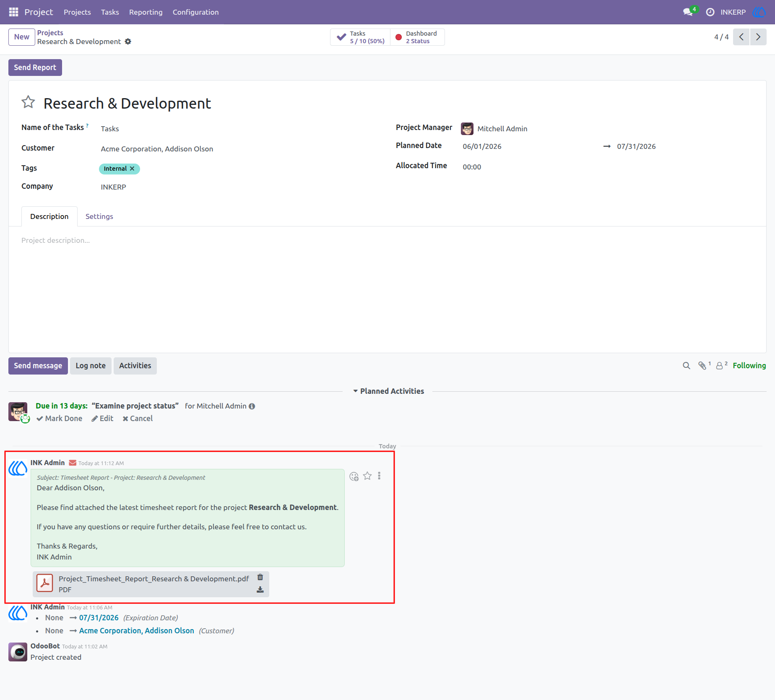This screenshot has width=775, height=700.
Task: Go to next record arrow
Action: coord(758,37)
